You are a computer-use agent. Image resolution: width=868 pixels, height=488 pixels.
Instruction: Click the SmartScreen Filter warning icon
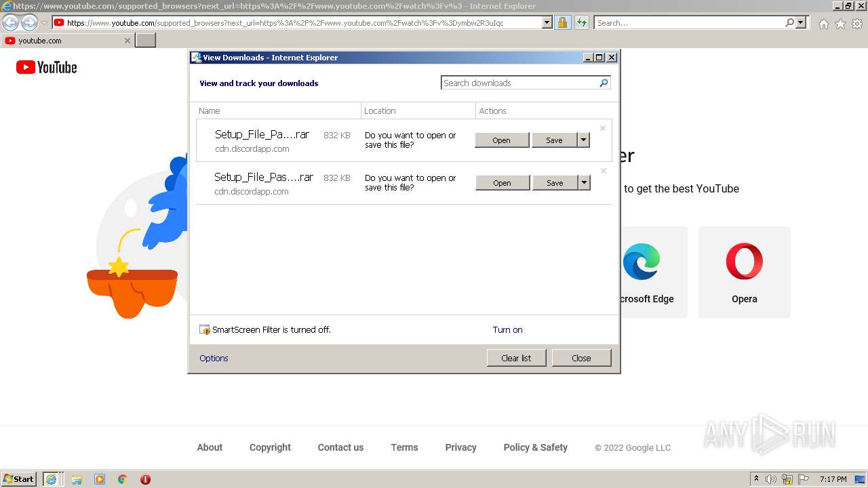point(205,330)
